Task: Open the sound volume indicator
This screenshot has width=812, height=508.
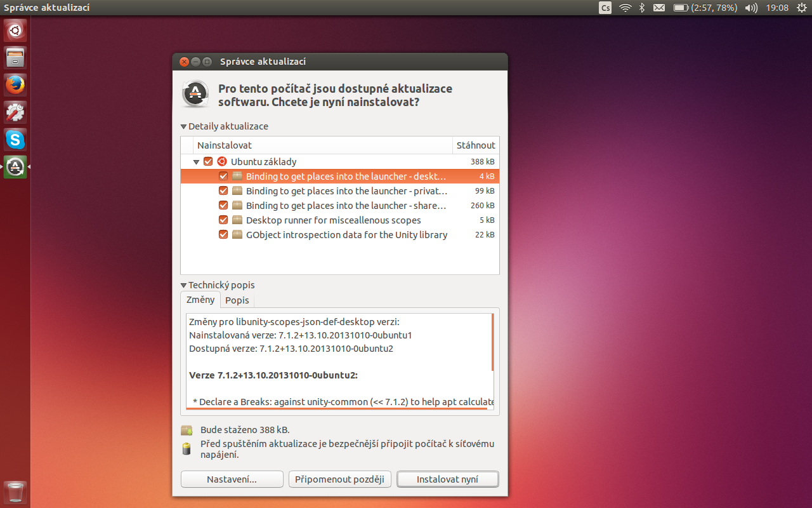Action: click(x=751, y=8)
